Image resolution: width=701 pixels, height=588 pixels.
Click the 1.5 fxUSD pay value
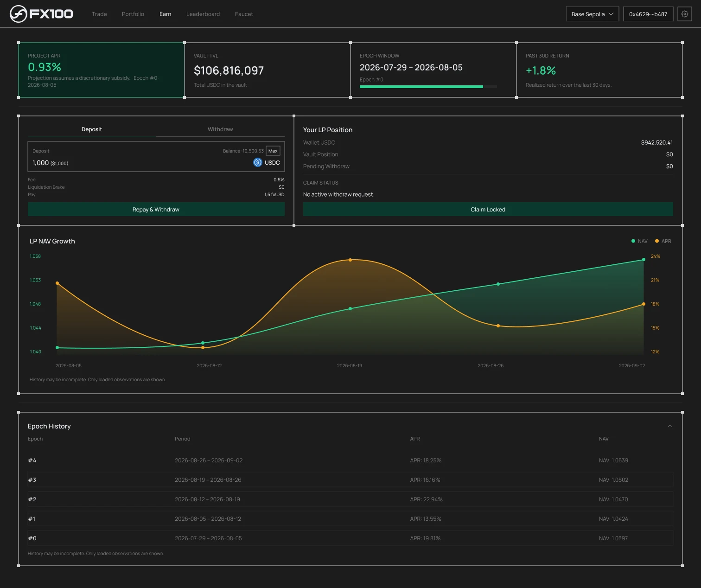[274, 194]
